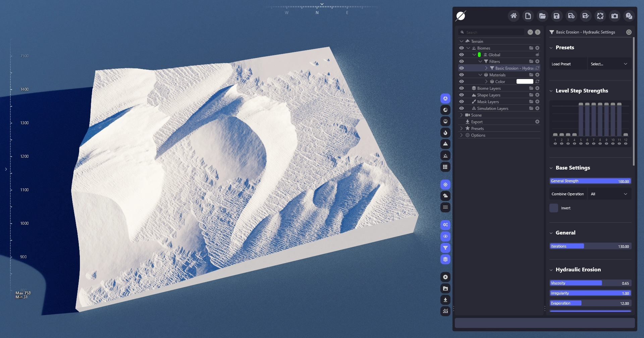Image resolution: width=644 pixels, height=338 pixels.
Task: Enable the Invert checkbox
Action: 554,208
